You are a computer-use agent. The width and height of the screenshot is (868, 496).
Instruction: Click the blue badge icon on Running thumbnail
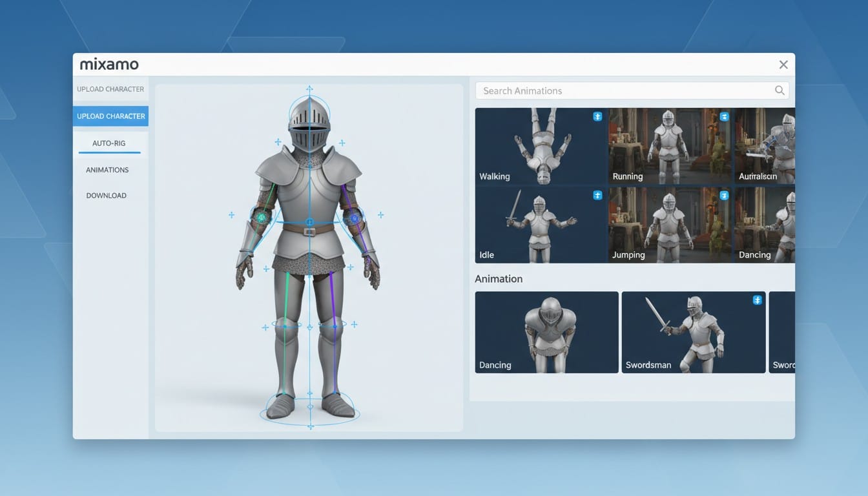coord(724,116)
